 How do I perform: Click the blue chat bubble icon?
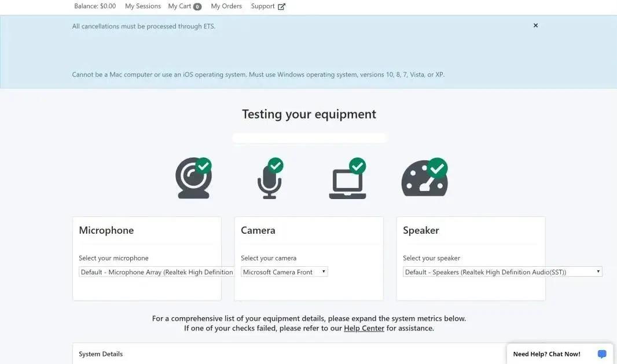(x=602, y=354)
